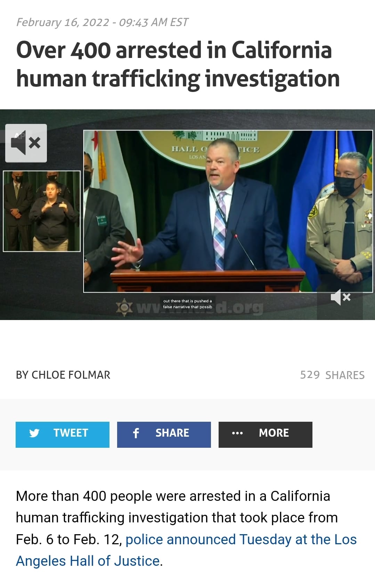Click the article headline
Viewport: 375px width, 588px height.
point(178,64)
